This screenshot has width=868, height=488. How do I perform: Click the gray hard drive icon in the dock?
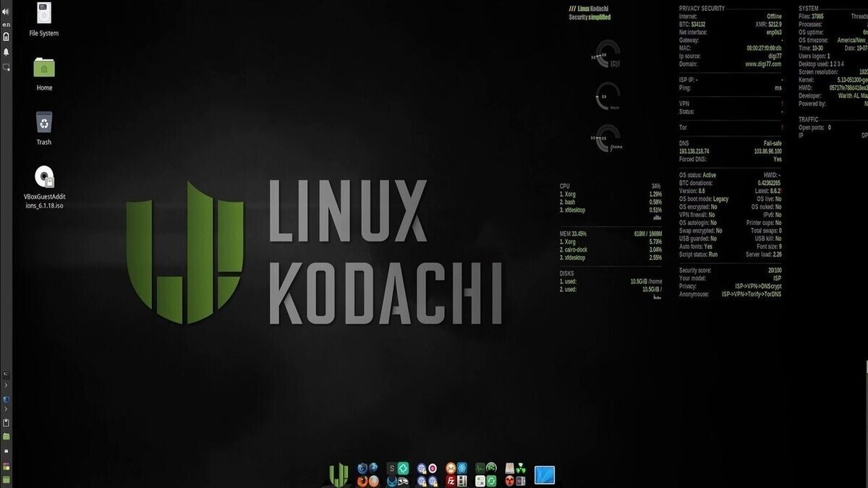[x=509, y=468]
